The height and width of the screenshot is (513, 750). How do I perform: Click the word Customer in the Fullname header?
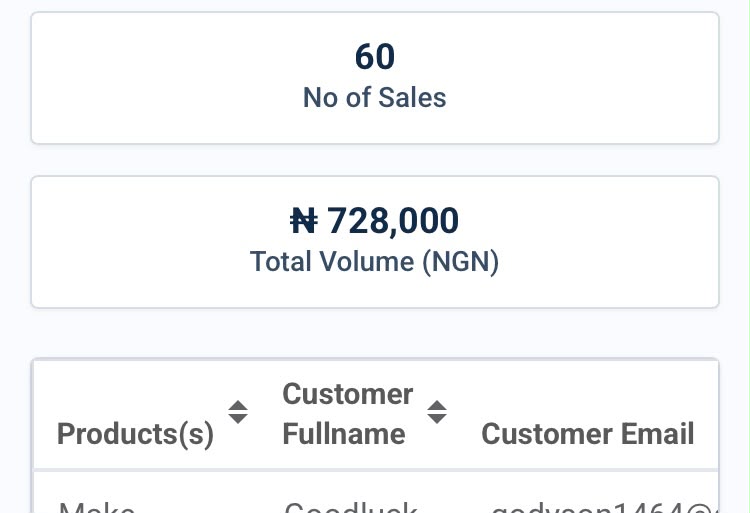pyautogui.click(x=348, y=394)
